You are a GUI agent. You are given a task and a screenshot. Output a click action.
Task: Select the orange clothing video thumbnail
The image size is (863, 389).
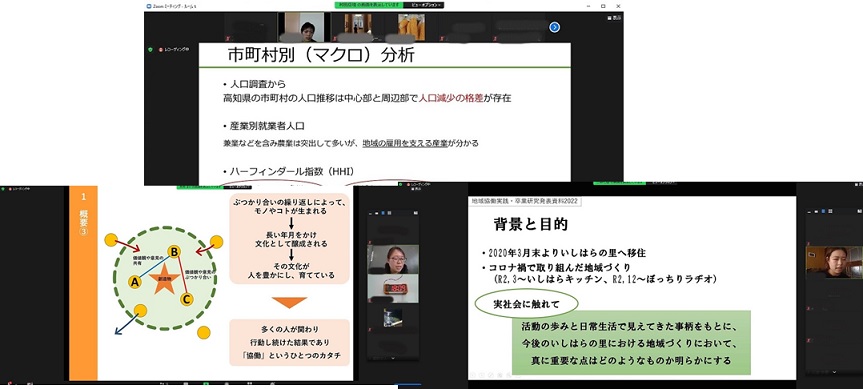click(411, 27)
